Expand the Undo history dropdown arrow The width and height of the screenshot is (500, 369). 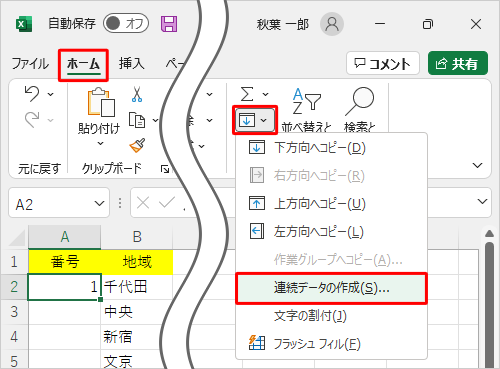pyautogui.click(x=50, y=94)
